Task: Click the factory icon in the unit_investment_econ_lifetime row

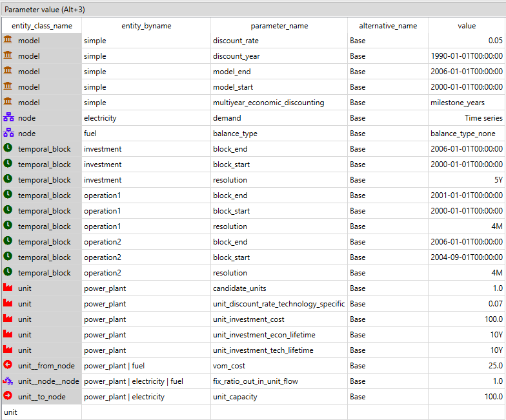Action: pos(8,334)
